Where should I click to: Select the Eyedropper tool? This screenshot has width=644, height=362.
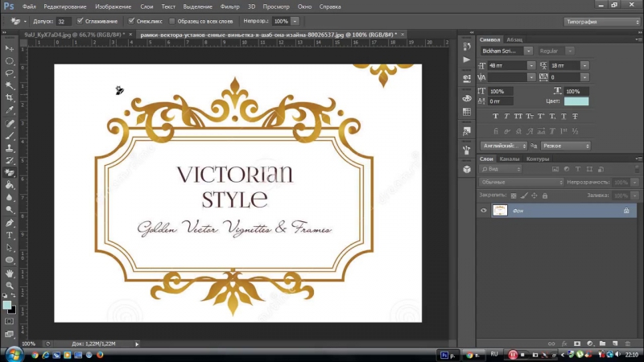click(x=10, y=110)
